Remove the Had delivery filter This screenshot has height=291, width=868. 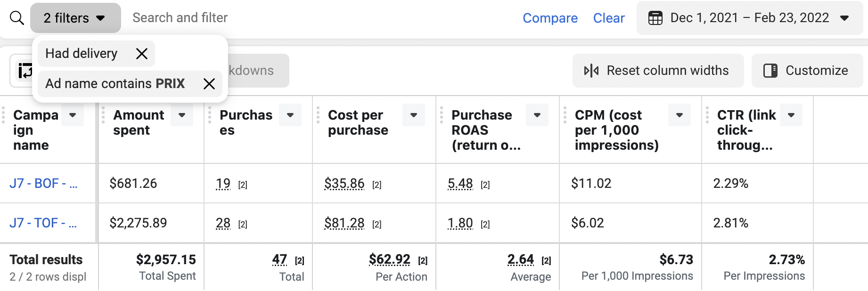tap(141, 54)
